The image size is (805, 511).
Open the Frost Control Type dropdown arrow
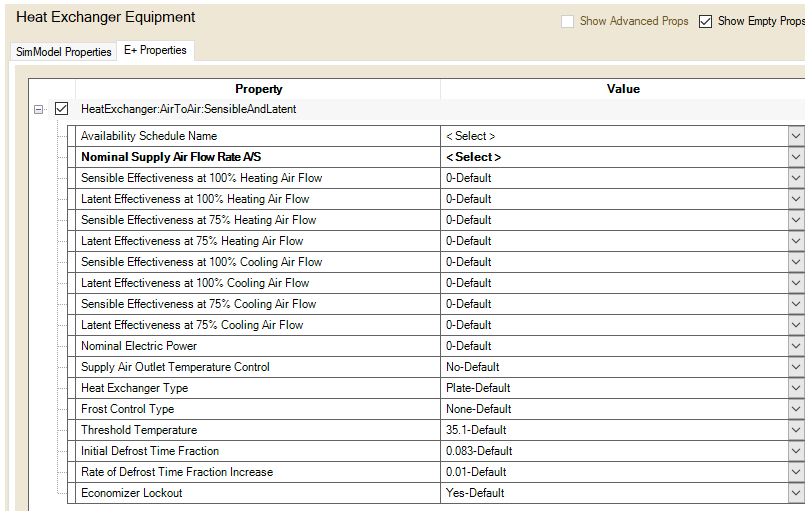(x=796, y=409)
